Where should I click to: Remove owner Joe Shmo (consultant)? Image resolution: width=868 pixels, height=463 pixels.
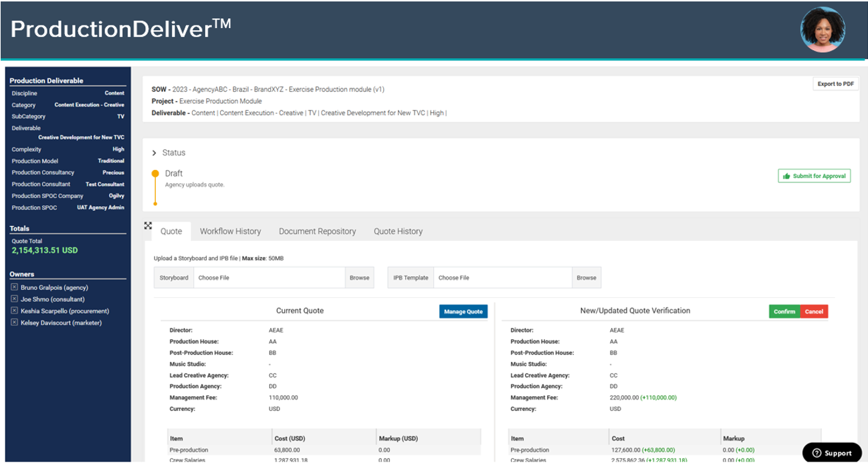[x=14, y=299]
